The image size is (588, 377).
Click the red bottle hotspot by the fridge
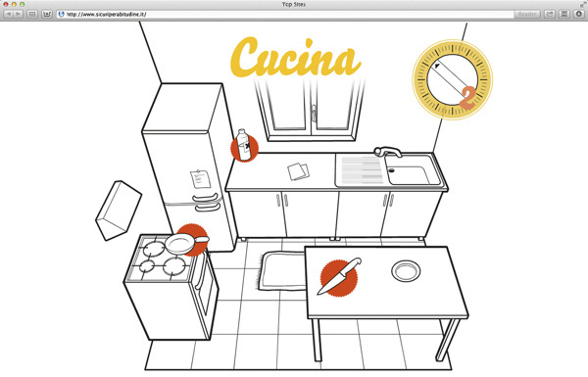[x=244, y=146]
